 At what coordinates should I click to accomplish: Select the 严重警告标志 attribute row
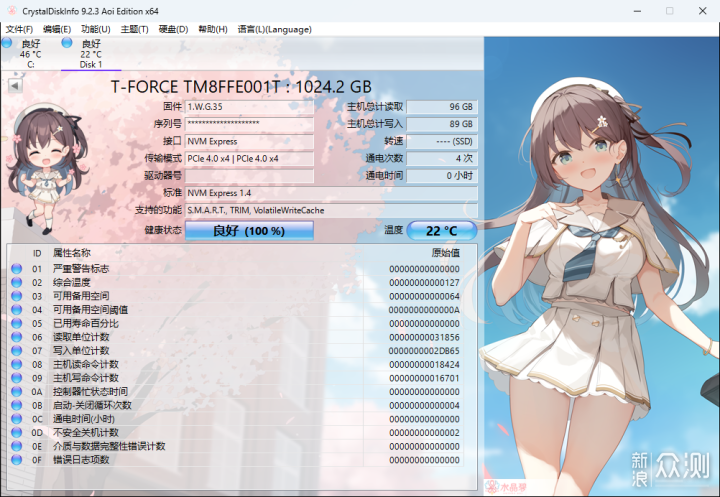pos(236,269)
